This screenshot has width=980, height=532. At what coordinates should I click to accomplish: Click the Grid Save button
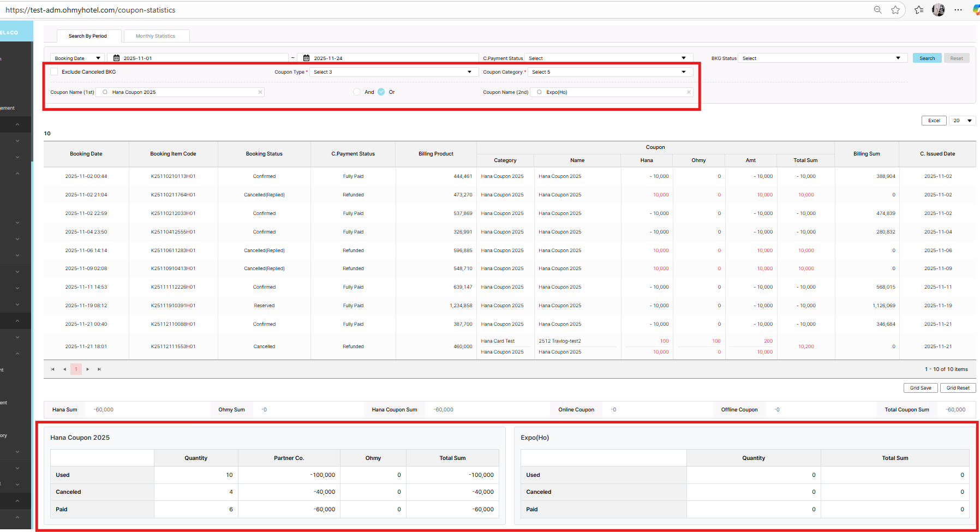pyautogui.click(x=921, y=388)
